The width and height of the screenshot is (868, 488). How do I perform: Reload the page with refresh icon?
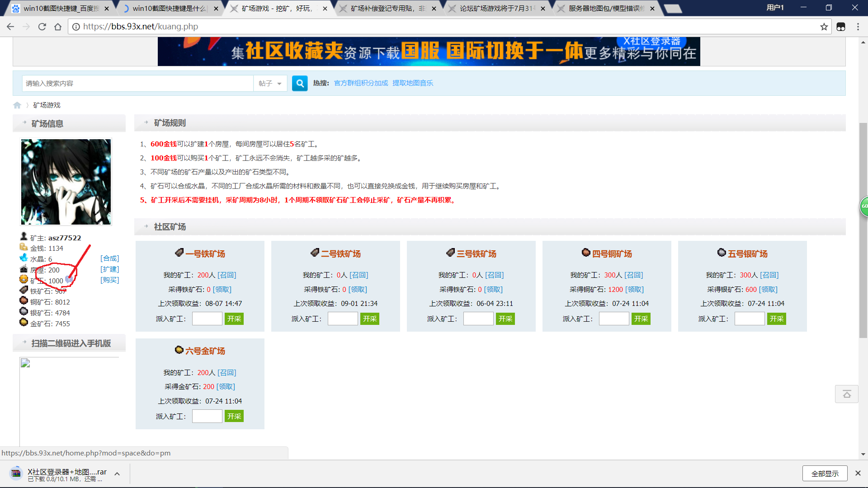[42, 27]
